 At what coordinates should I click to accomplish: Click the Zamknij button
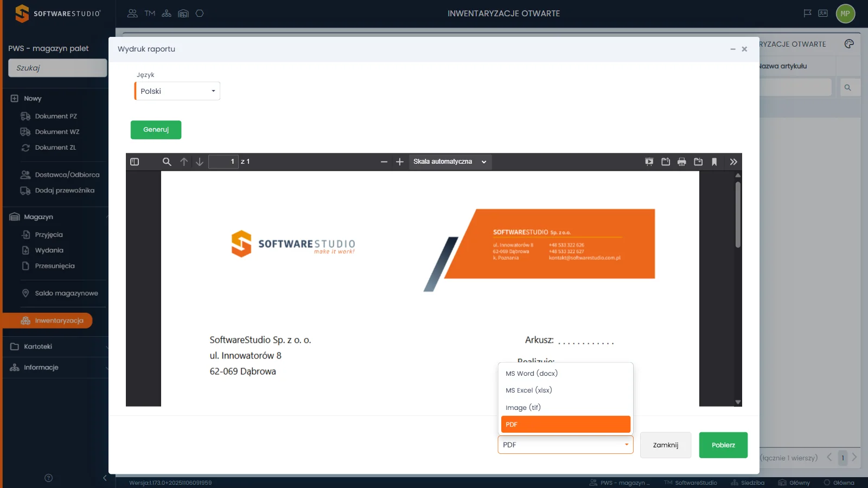[x=666, y=445]
